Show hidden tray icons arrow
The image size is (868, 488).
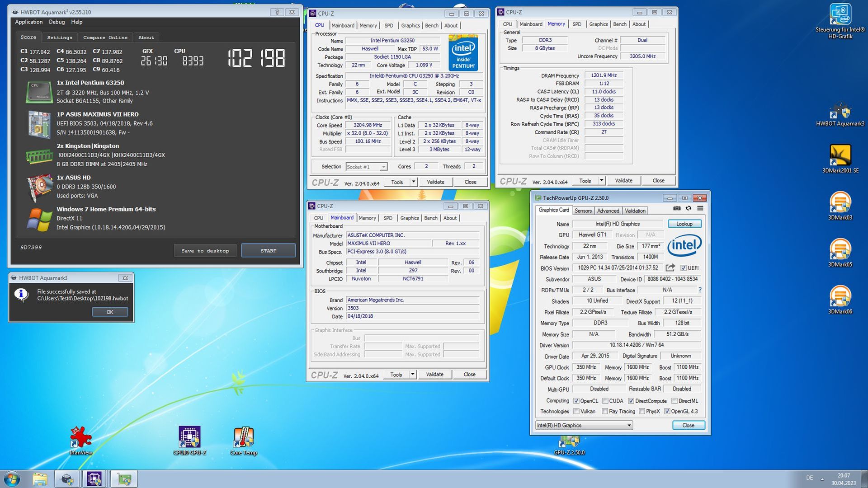(822, 479)
